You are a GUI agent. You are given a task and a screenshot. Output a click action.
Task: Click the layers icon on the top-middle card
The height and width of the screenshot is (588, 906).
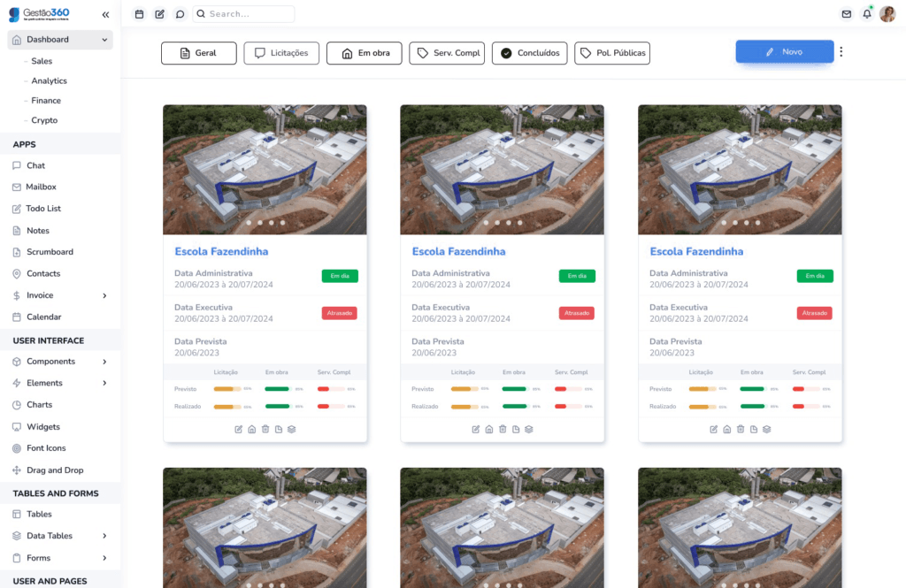pos(529,429)
